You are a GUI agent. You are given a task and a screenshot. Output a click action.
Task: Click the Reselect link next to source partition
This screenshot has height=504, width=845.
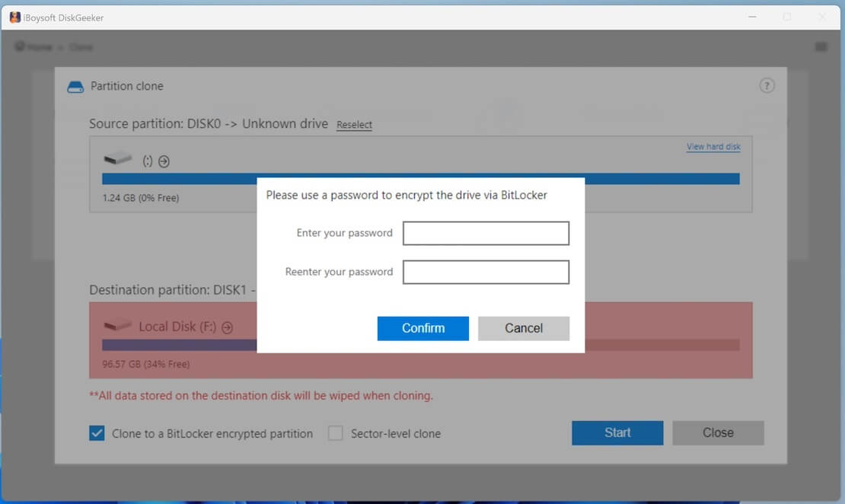pyautogui.click(x=354, y=125)
